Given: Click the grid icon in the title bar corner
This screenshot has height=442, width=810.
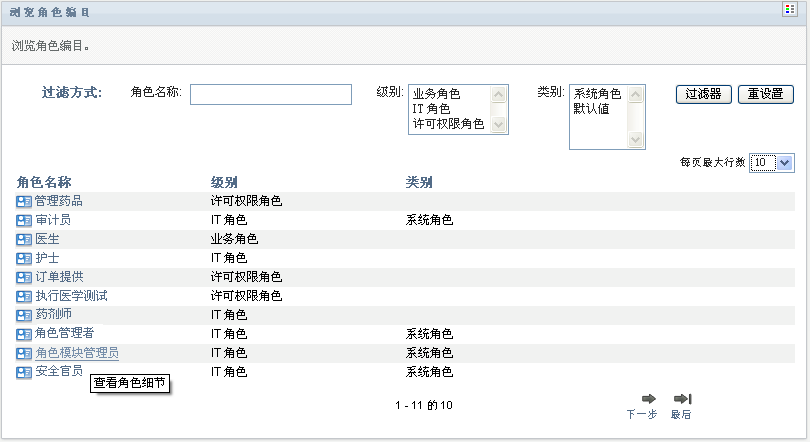Looking at the screenshot, I should tap(790, 9).
